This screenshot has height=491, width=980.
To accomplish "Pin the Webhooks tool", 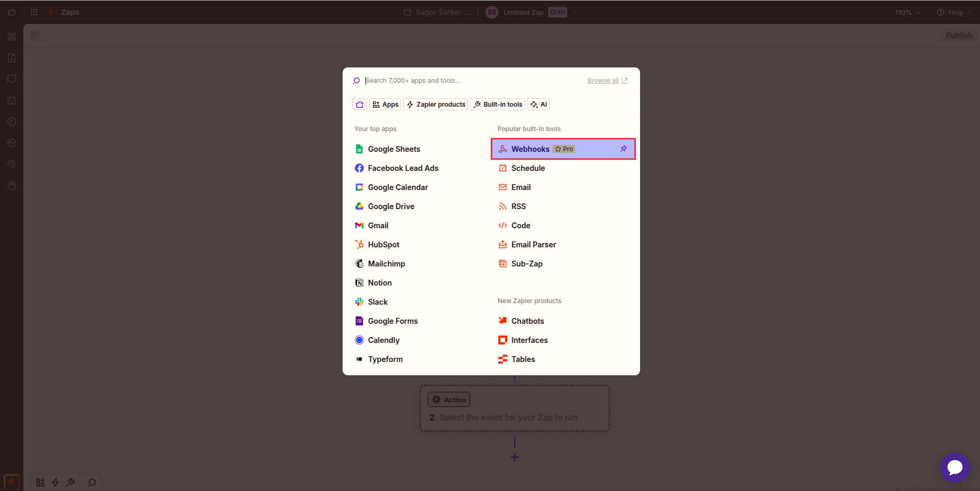I will [x=624, y=149].
